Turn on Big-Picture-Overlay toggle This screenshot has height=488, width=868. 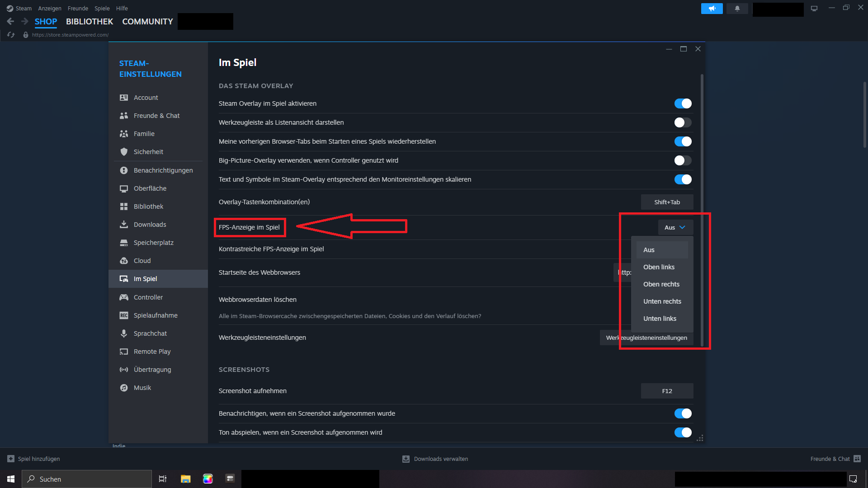click(683, 160)
